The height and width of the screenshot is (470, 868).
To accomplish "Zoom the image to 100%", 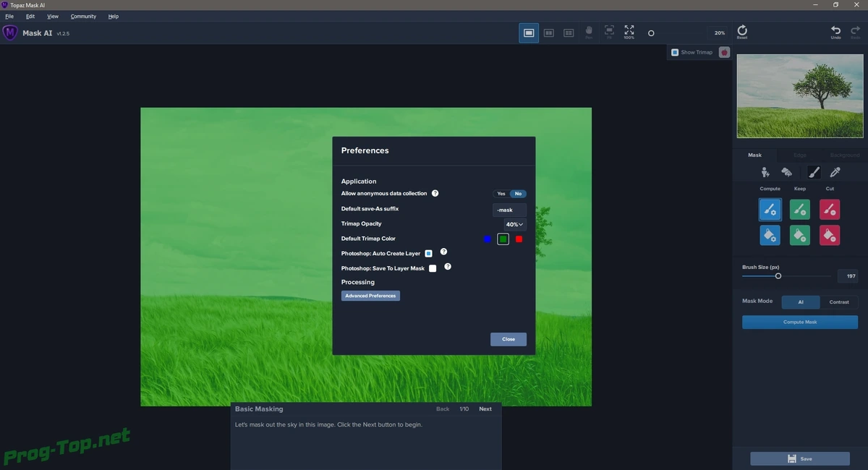I will coord(629,32).
